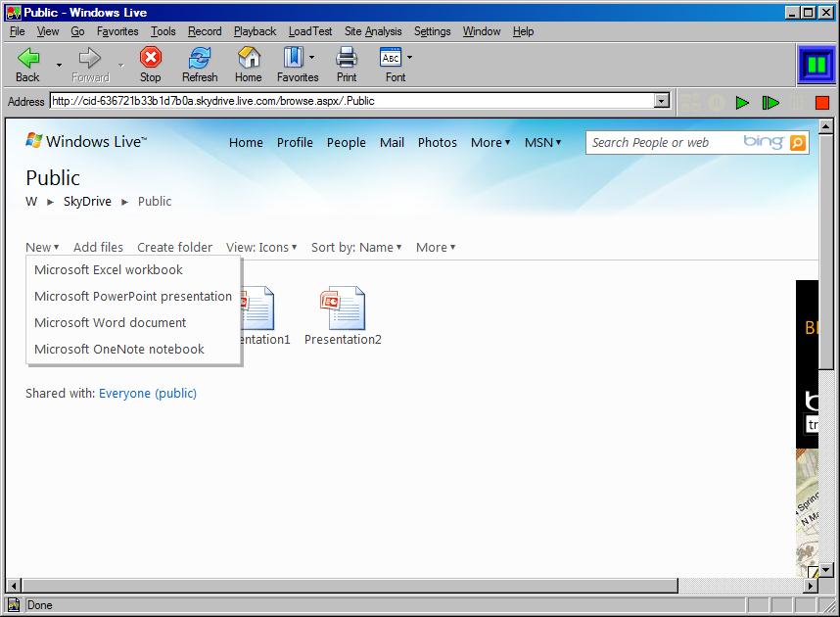Choose Microsoft Excel workbook from New menu
This screenshot has height=617, width=840.
click(x=133, y=269)
